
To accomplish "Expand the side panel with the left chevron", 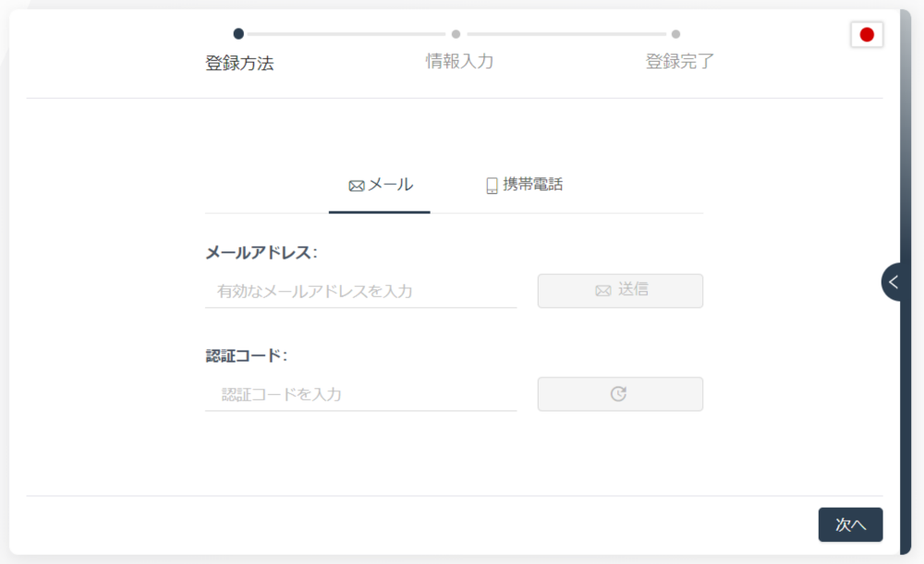I will pos(893,282).
